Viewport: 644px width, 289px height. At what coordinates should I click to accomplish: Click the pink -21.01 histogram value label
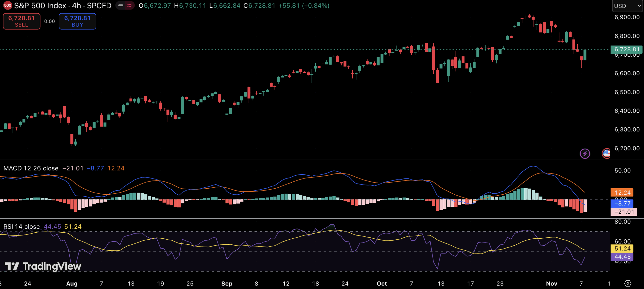[x=624, y=212]
